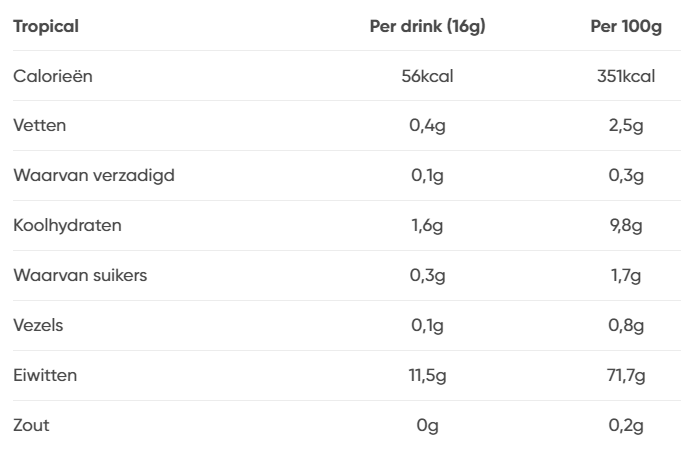The height and width of the screenshot is (462, 681).
Task: Click the 0,8g Vezels value
Action: (626, 326)
